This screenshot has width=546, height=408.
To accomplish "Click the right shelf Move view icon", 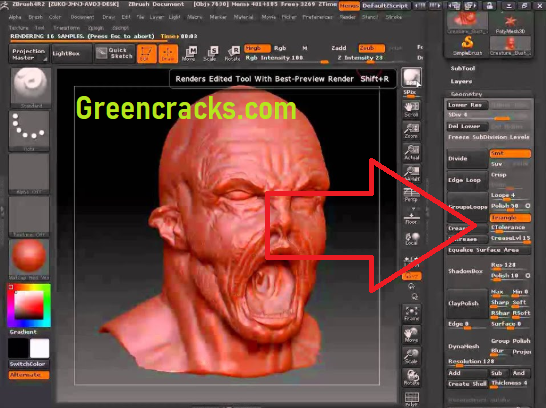I will [x=411, y=334].
